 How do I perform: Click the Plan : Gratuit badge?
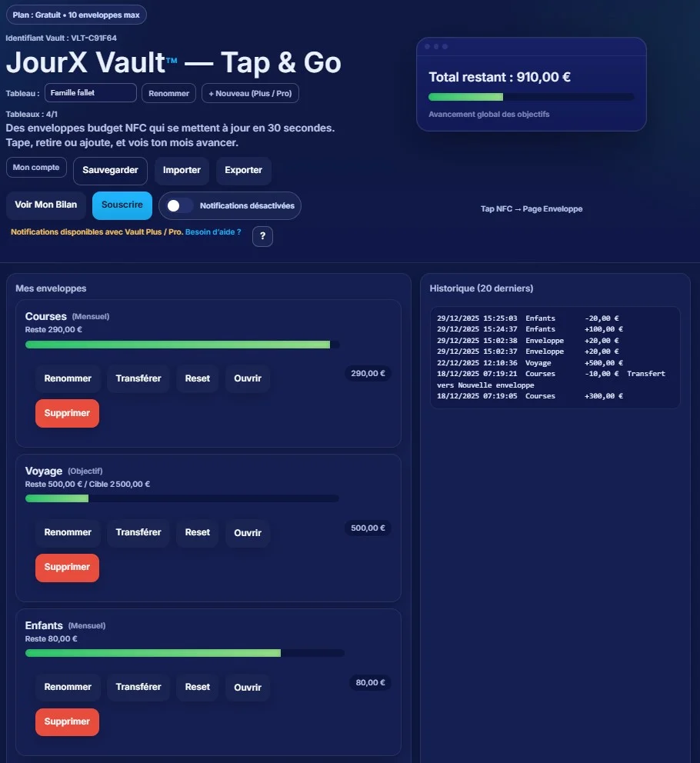[x=76, y=15]
